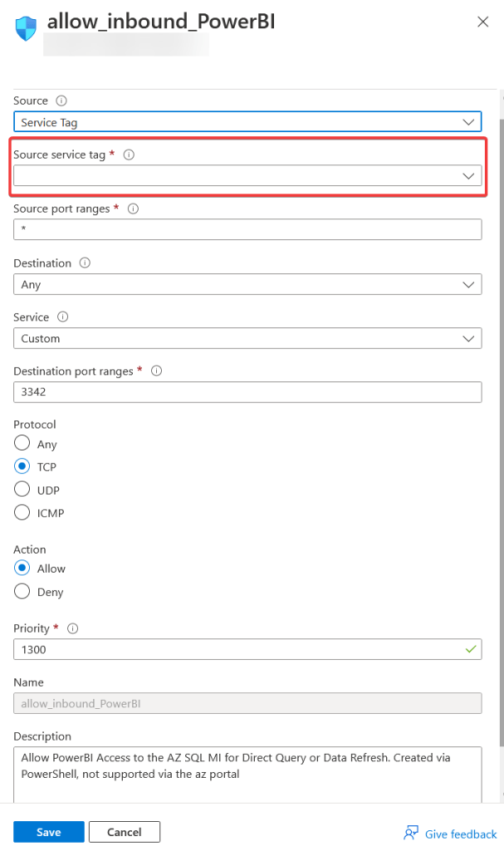Click the Destination port ranges field
Screen dimensions: 504x851
[x=247, y=392]
